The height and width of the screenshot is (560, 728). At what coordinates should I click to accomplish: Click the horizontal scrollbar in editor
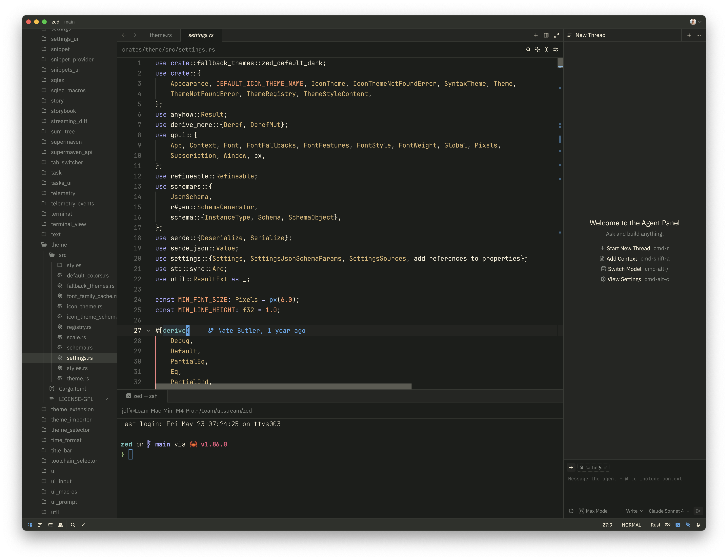point(283,386)
